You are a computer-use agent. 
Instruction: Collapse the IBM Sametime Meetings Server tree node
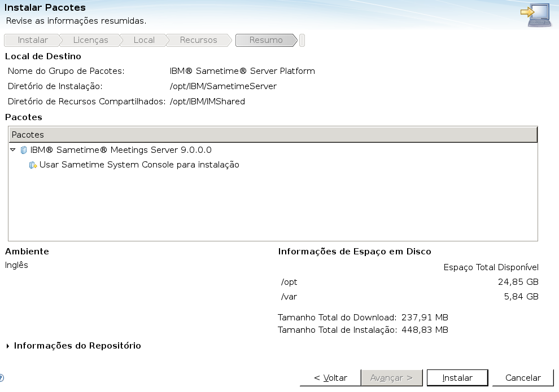(13, 150)
